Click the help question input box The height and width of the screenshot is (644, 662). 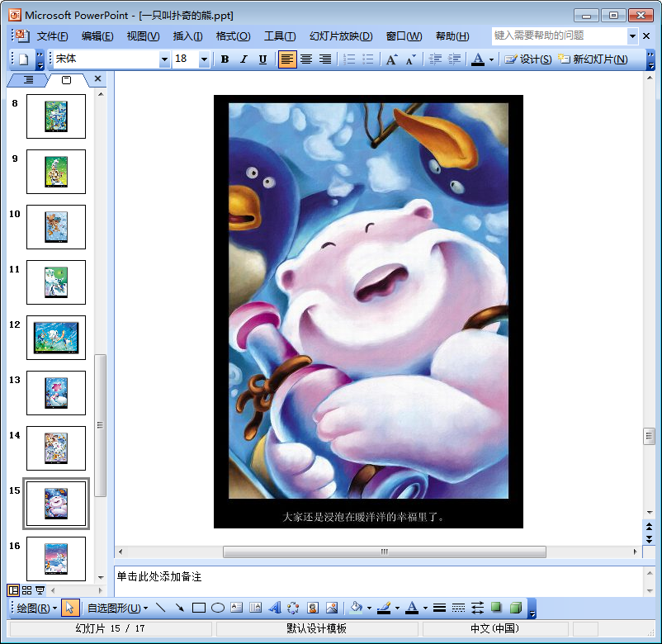tap(560, 36)
